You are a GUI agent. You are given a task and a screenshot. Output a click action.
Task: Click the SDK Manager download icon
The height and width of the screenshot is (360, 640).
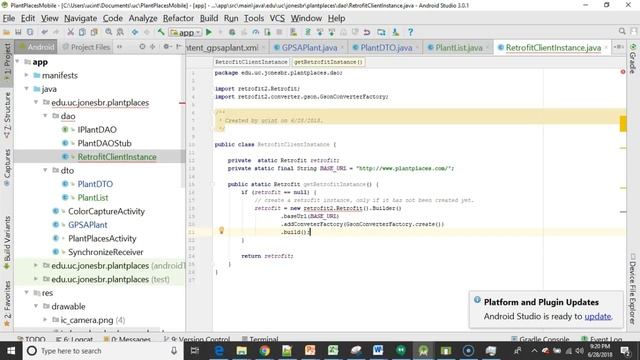point(396,32)
